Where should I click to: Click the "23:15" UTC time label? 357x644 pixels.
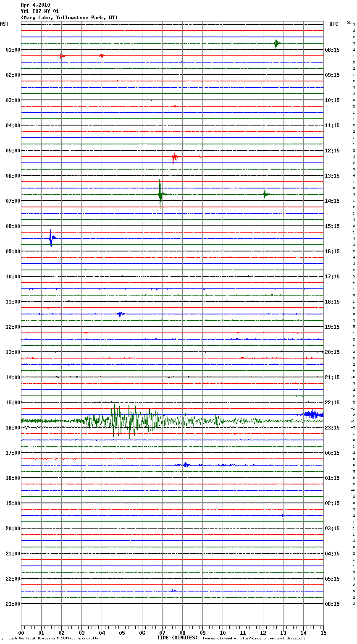(x=332, y=428)
